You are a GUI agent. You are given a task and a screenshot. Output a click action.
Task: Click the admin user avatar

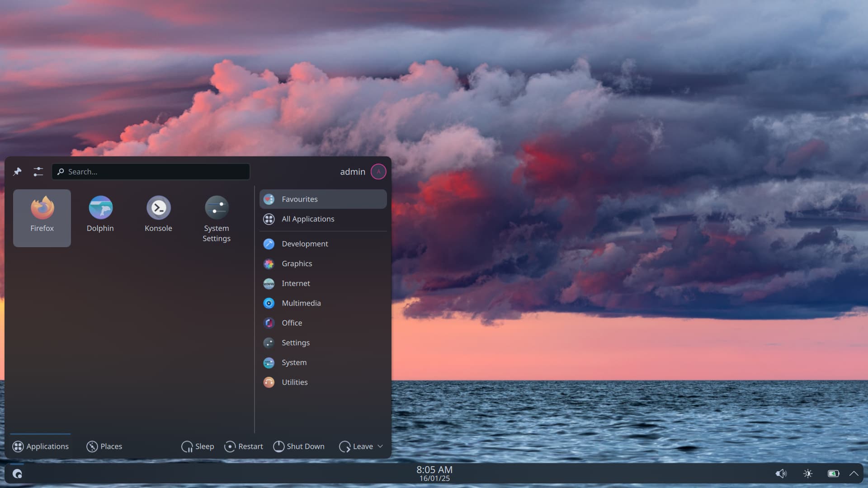point(378,172)
